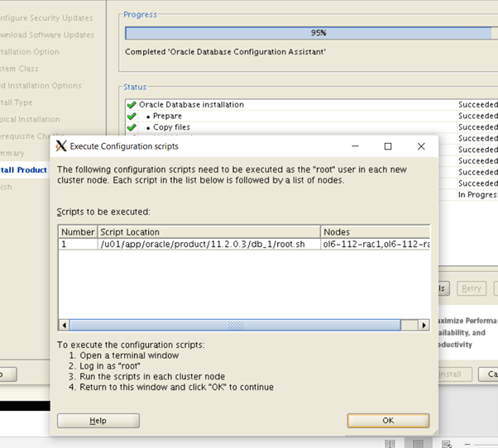Click the read mode view icon in status bar
498x448 pixels.
[x=388, y=442]
